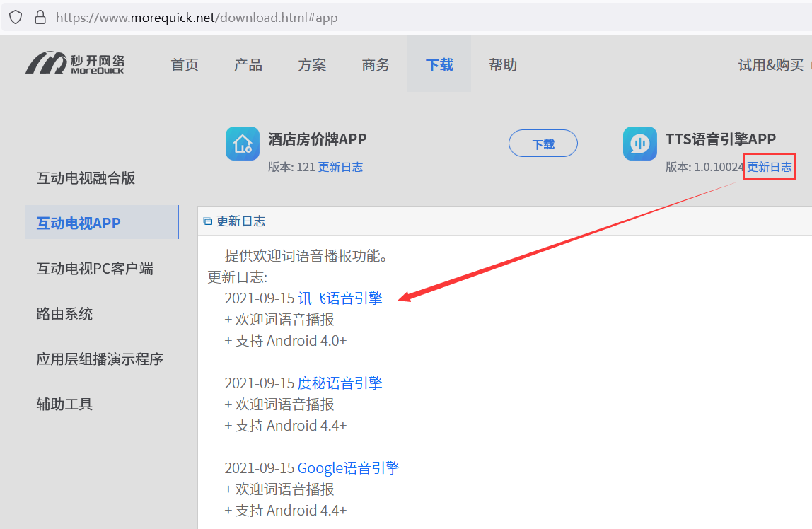Open the 商务 menu item
Screen dimensions: 812x529
click(376, 64)
